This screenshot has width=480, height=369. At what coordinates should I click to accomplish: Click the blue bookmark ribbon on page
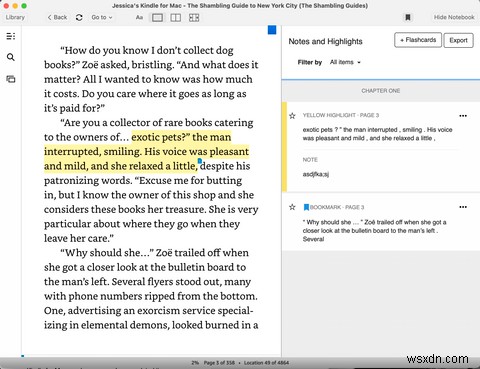click(x=272, y=30)
